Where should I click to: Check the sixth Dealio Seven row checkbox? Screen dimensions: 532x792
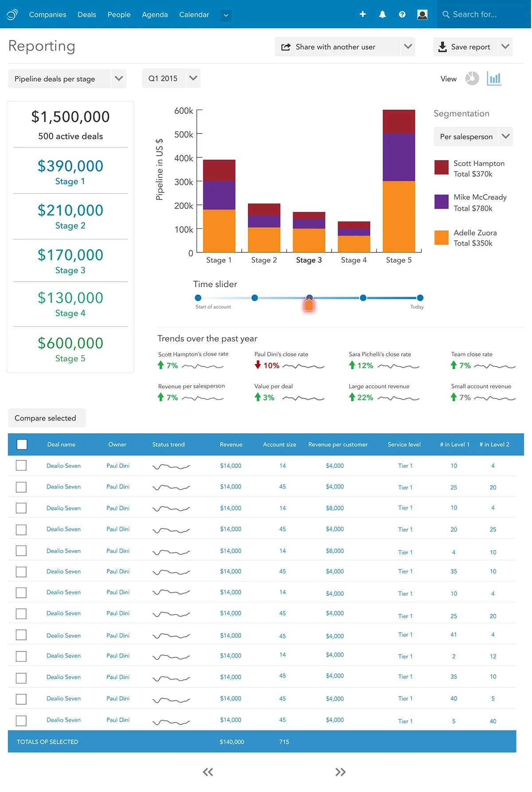pyautogui.click(x=21, y=572)
